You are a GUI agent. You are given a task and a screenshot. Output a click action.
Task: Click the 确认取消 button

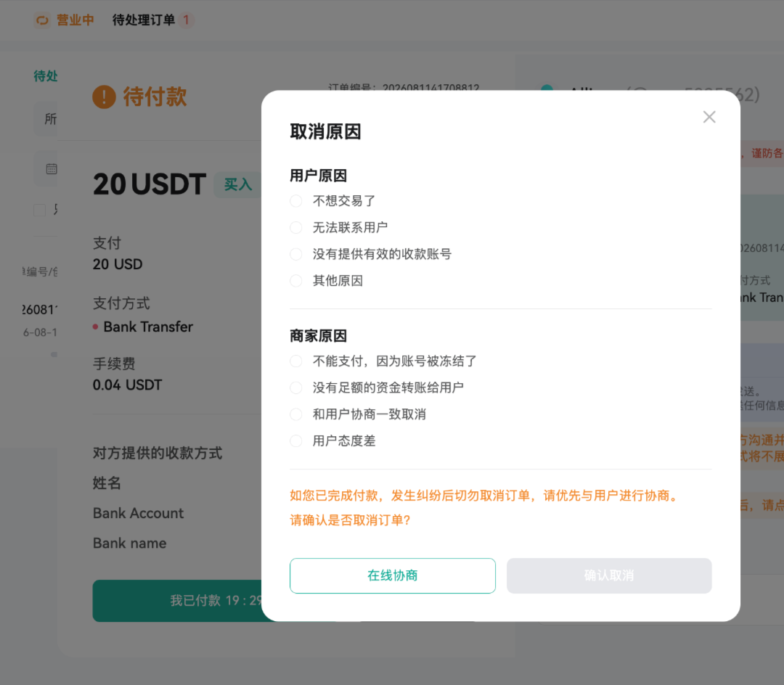(x=609, y=575)
